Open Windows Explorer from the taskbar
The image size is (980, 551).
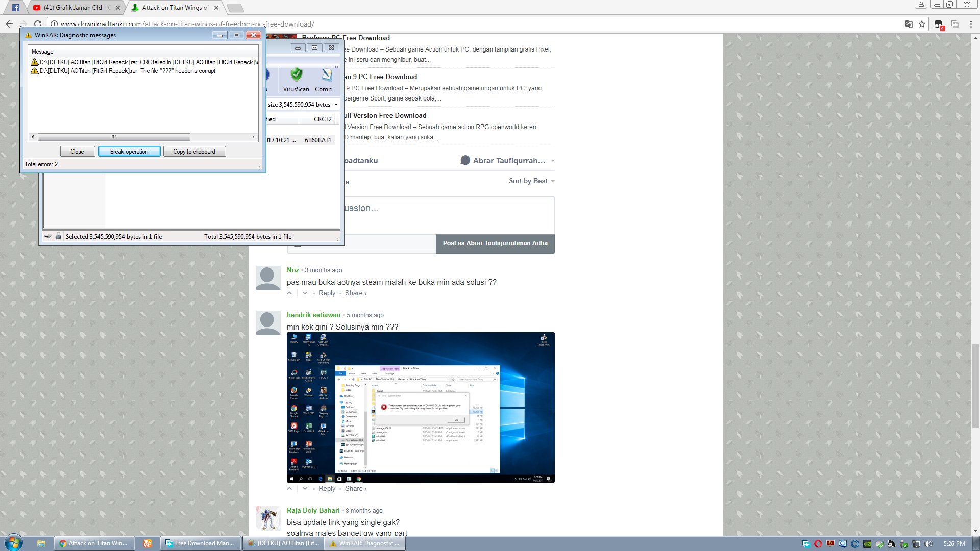pyautogui.click(x=41, y=543)
